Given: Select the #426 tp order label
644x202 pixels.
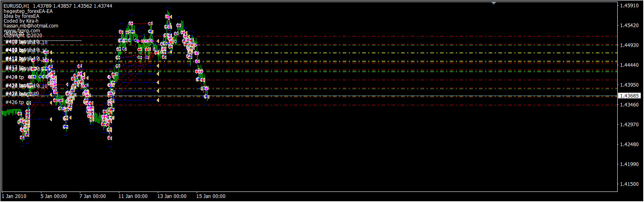Looking at the screenshot, I should (x=15, y=102).
